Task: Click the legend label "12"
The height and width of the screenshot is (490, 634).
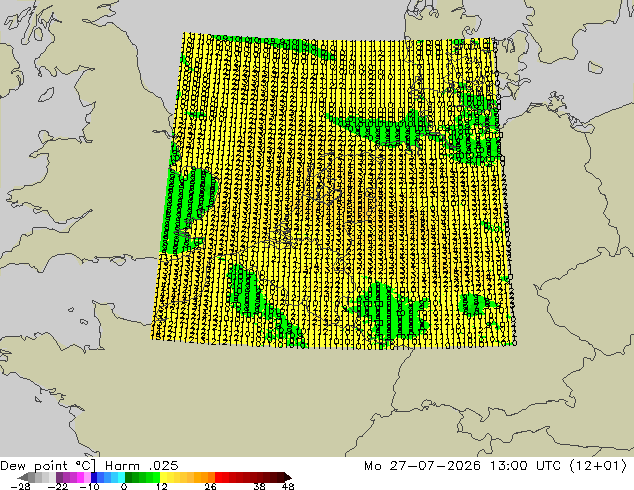Action: (x=162, y=486)
